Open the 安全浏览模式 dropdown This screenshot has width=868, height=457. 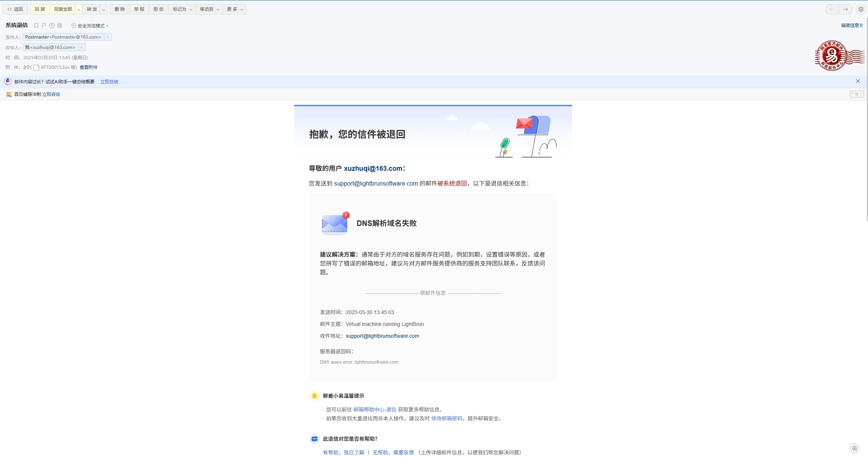[90, 26]
